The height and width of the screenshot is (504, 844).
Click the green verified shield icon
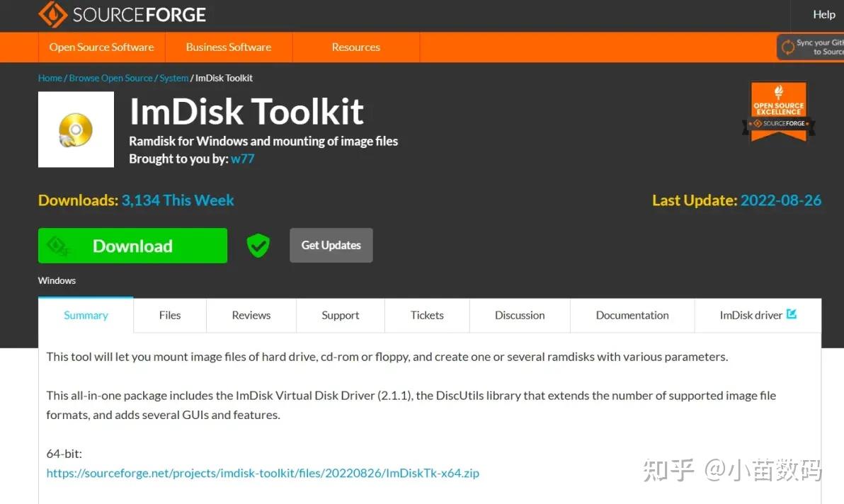point(258,245)
